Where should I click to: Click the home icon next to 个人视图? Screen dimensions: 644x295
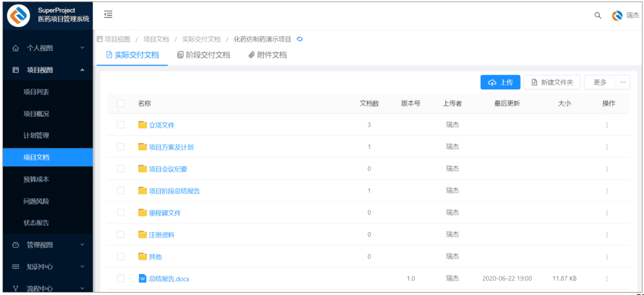(x=16, y=48)
